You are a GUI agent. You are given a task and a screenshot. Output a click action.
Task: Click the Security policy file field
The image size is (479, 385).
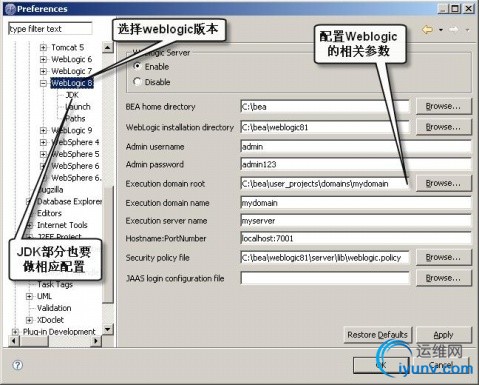click(x=325, y=258)
